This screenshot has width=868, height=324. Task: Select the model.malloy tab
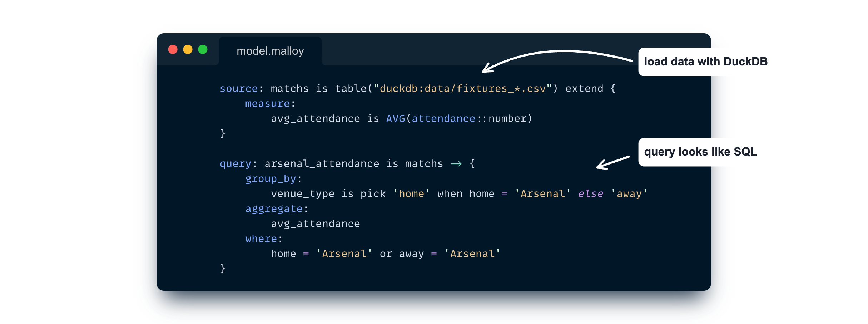(270, 51)
